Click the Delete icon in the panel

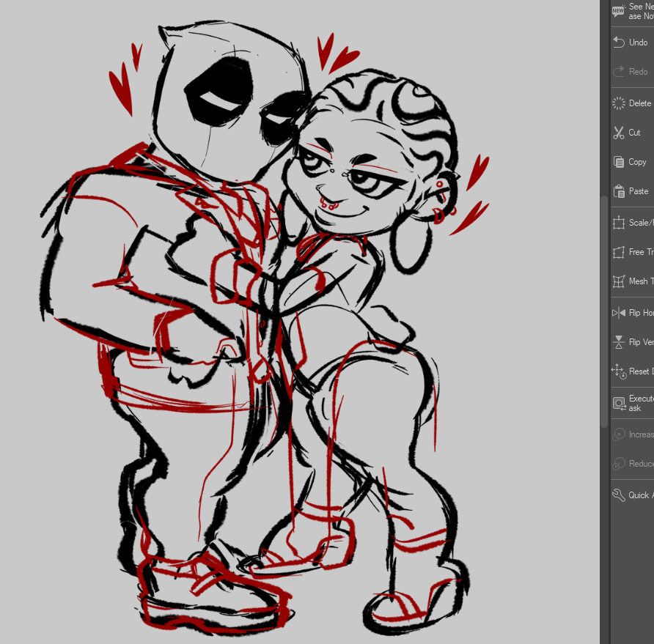[619, 103]
